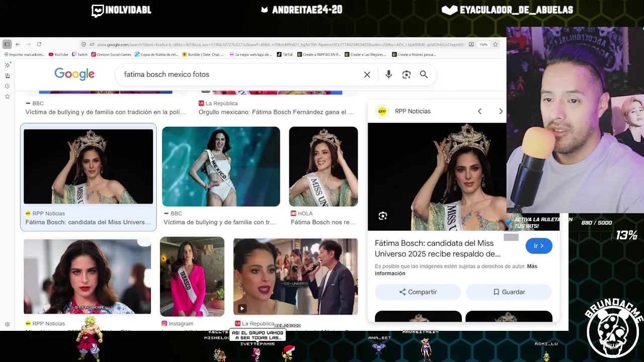The image size is (644, 362).
Task: Open the Bumble bookmark
Action: [x=203, y=54]
